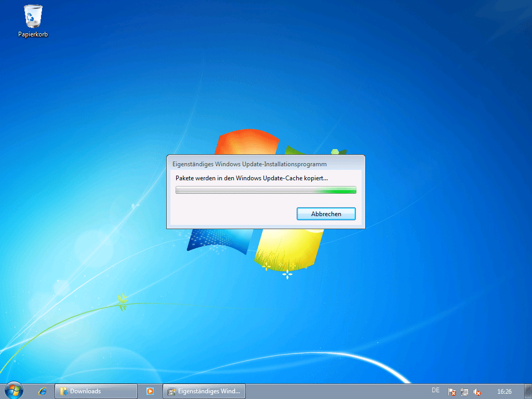Click the dialog title Eigenständiges Windows Update-Installationsprogramm
The height and width of the screenshot is (399, 532).
(x=249, y=164)
